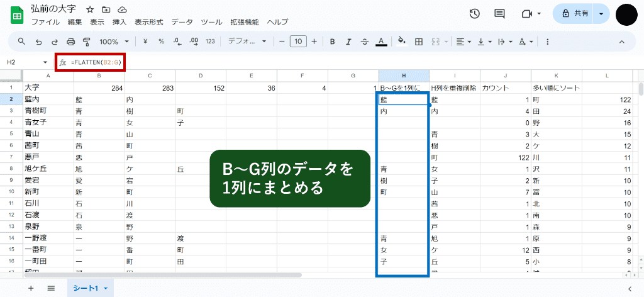
Task: Click cell K1 多い順にソート
Action: [x=557, y=87]
